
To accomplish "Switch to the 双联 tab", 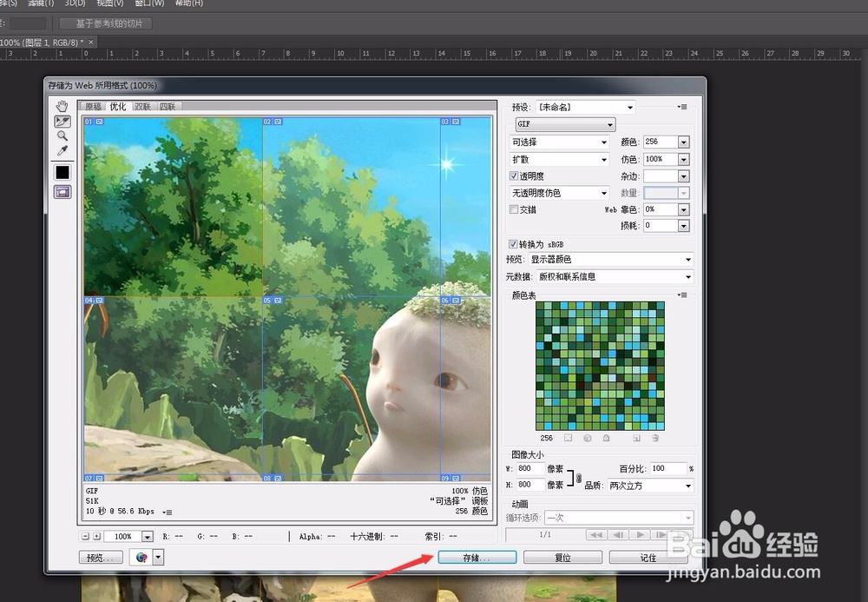I will [x=143, y=106].
